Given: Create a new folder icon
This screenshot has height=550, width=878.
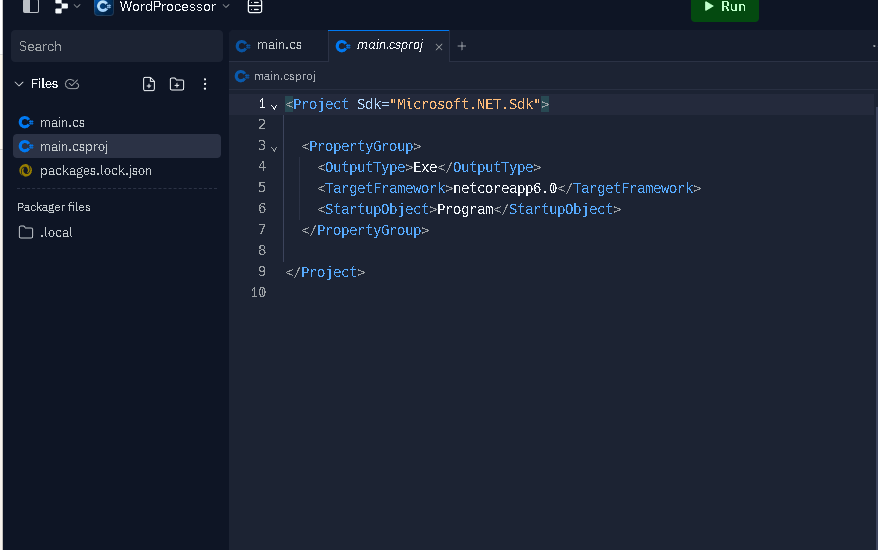Looking at the screenshot, I should (x=177, y=84).
